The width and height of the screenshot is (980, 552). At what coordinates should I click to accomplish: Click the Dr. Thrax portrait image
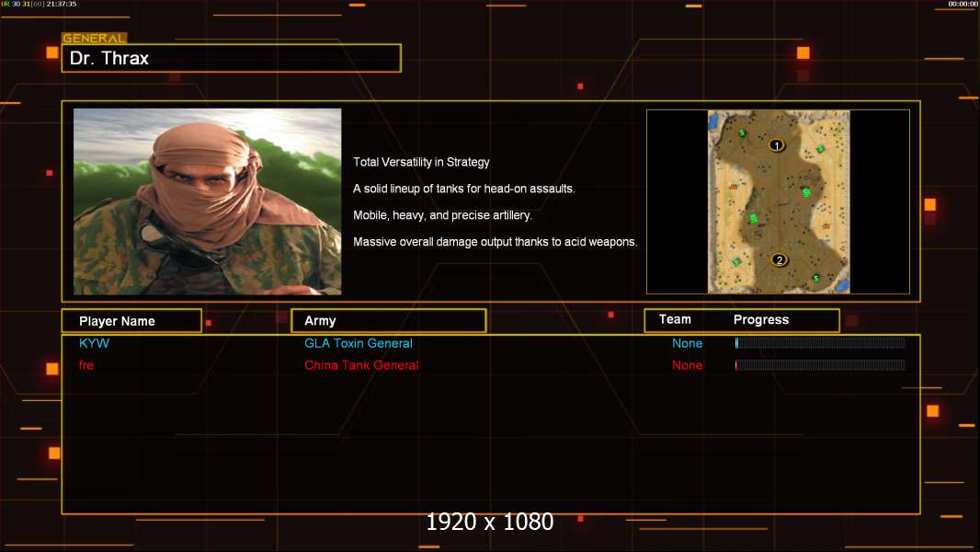(208, 201)
